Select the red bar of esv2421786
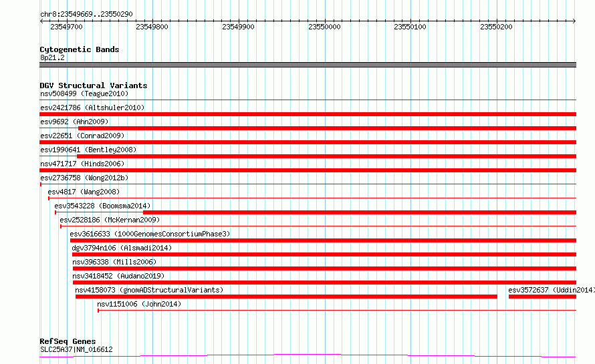This screenshot has height=364, width=595. (x=308, y=114)
